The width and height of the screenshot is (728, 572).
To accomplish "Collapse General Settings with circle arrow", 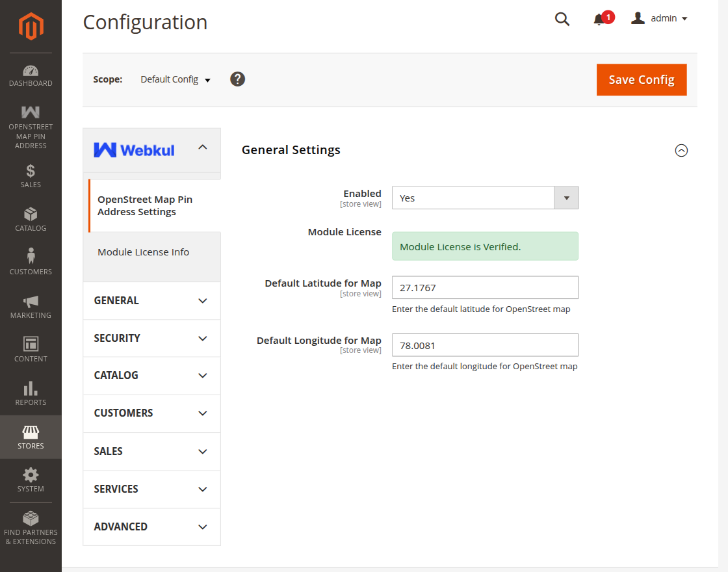I will 681,150.
